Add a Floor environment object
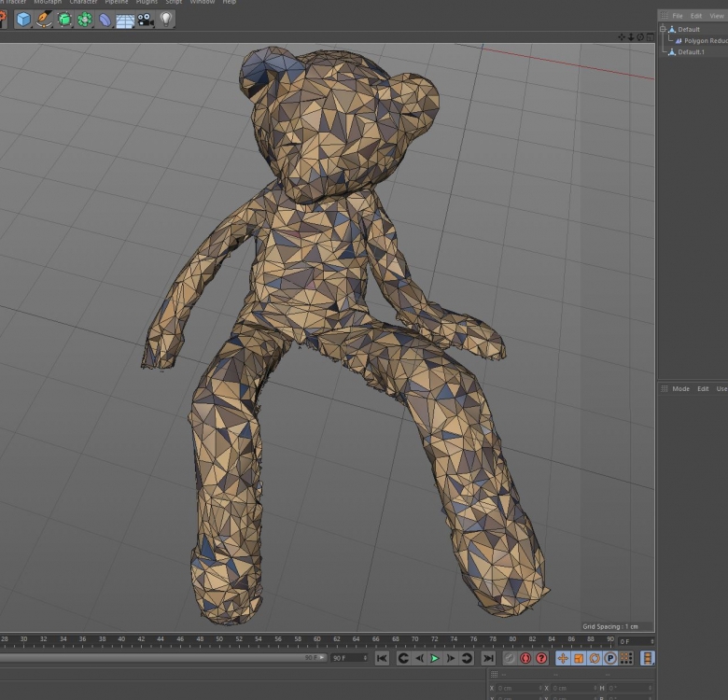Viewport: 728px width, 700px height. click(125, 20)
